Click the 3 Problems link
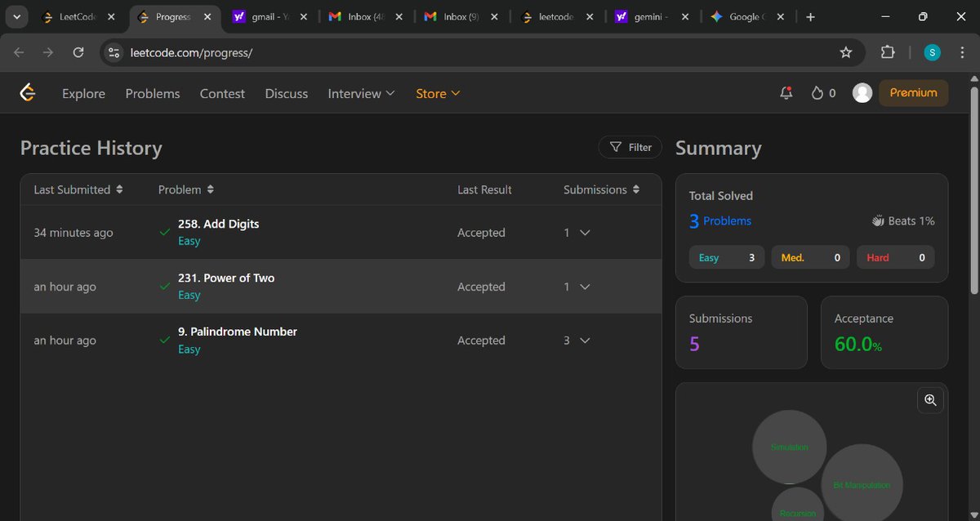 tap(720, 220)
